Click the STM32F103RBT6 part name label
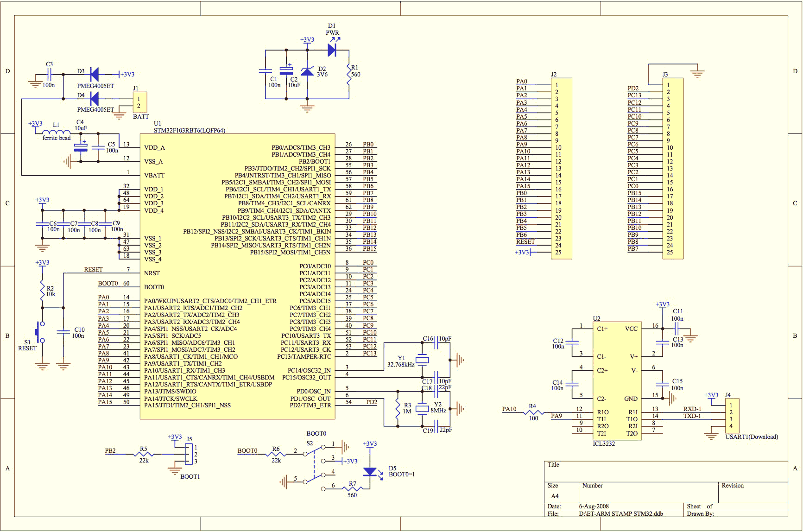The width and height of the screenshot is (803, 532). tap(190, 130)
